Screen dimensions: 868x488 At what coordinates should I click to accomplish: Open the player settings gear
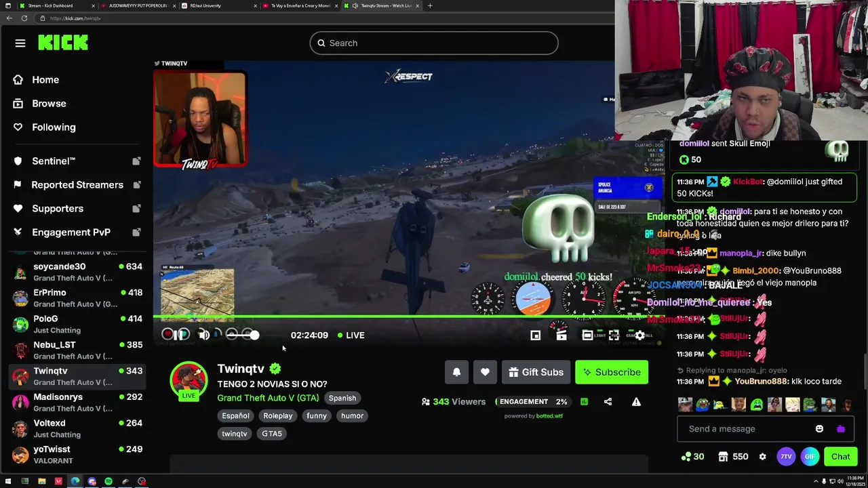point(639,335)
